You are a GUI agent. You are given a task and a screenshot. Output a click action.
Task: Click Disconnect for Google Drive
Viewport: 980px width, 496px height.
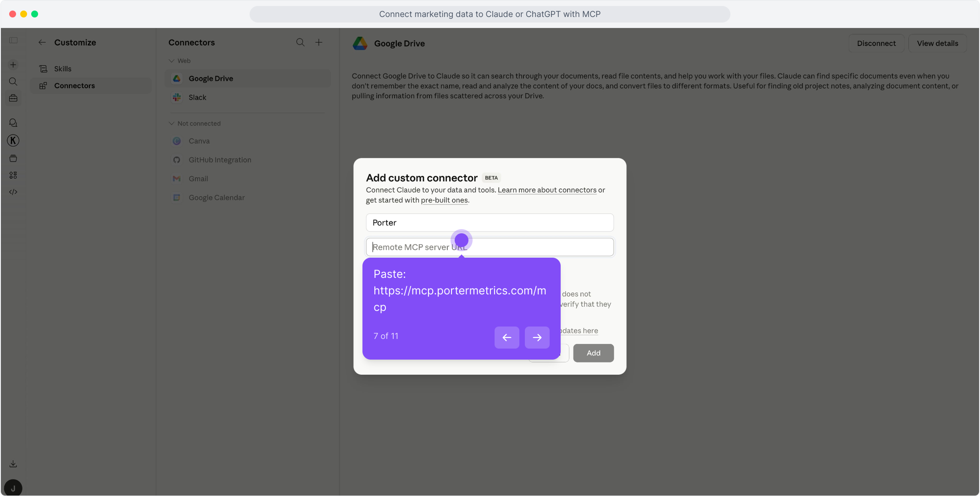tap(876, 43)
